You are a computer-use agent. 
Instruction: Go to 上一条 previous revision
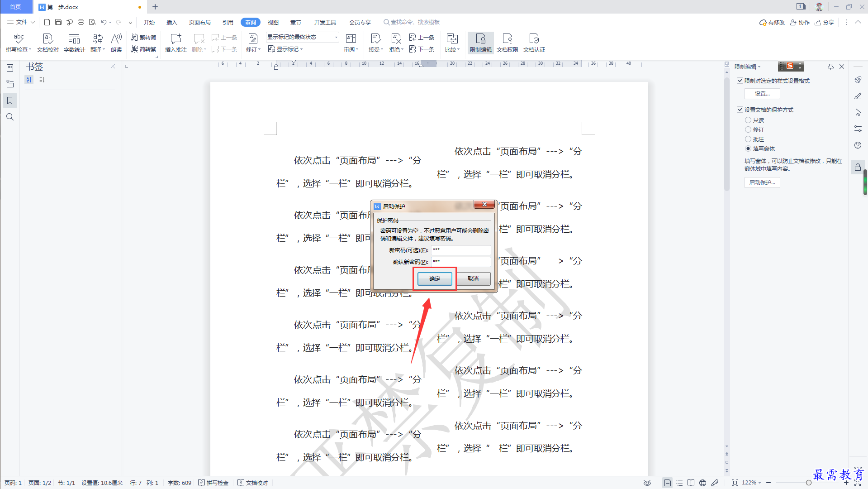(422, 37)
